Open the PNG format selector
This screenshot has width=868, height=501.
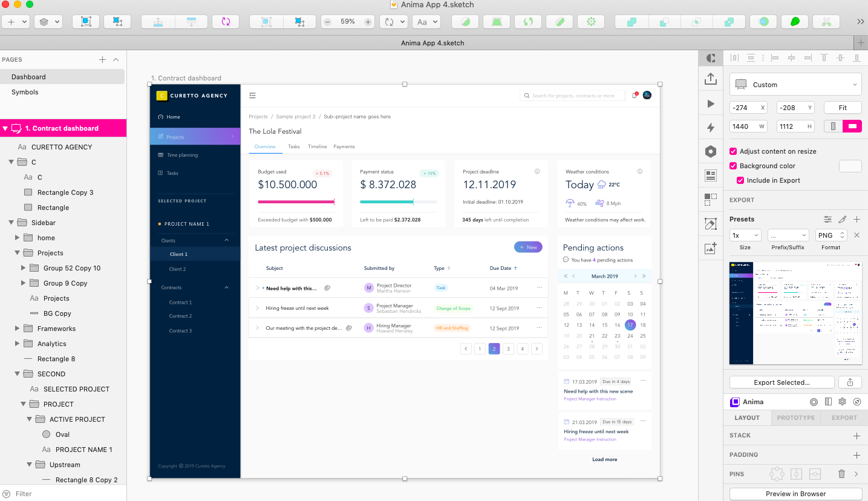[831, 235]
